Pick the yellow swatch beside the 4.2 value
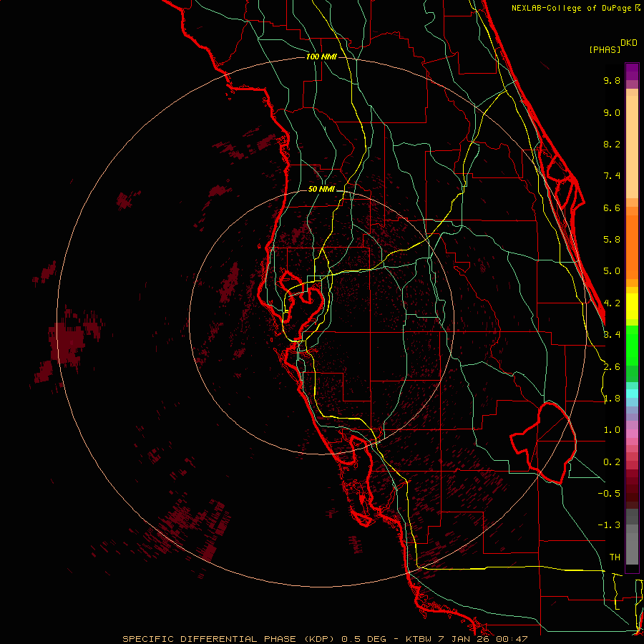The height and width of the screenshot is (644, 644). click(632, 303)
